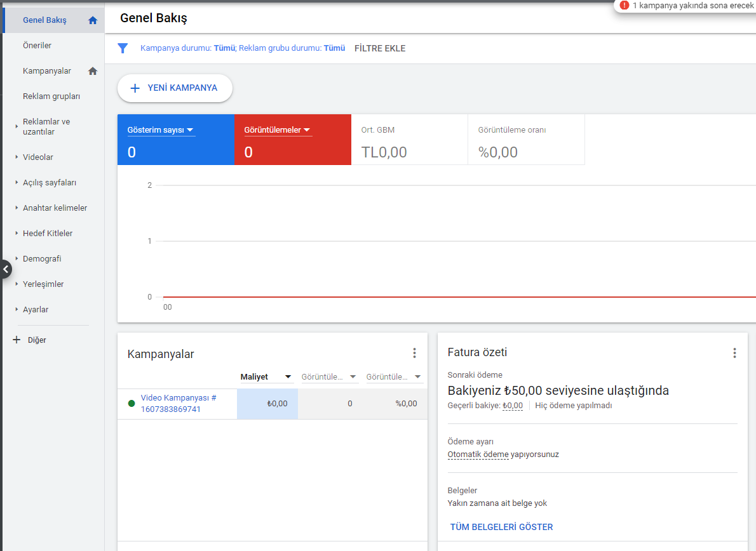Click the %0,00 cell in campaign row
The width and height of the screenshot is (756, 551).
[x=407, y=404]
